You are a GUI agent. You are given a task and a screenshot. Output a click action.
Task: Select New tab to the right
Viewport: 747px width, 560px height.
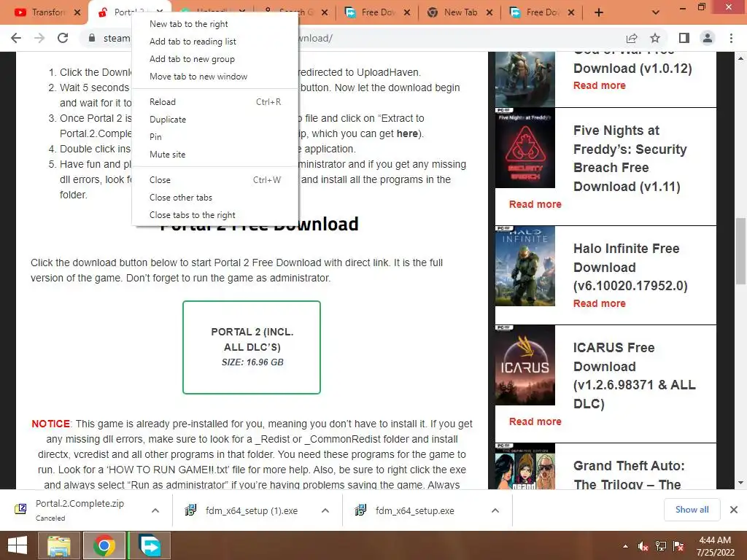[x=215, y=24]
